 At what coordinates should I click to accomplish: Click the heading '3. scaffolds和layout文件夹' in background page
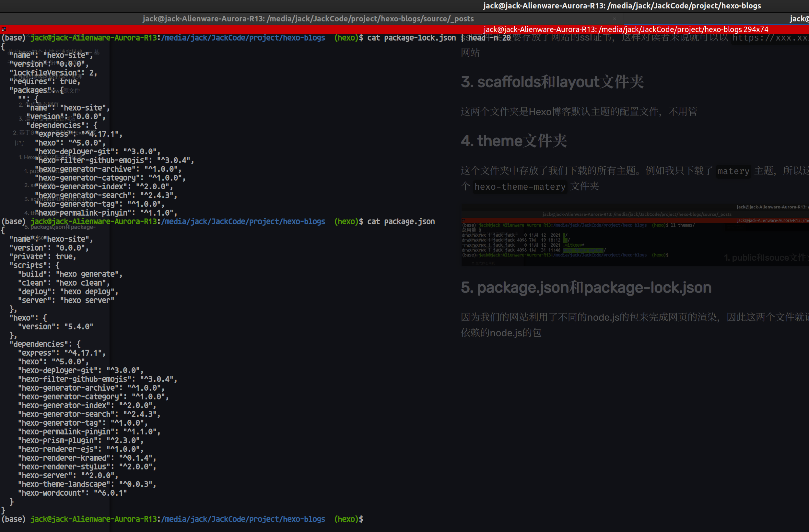(x=552, y=82)
